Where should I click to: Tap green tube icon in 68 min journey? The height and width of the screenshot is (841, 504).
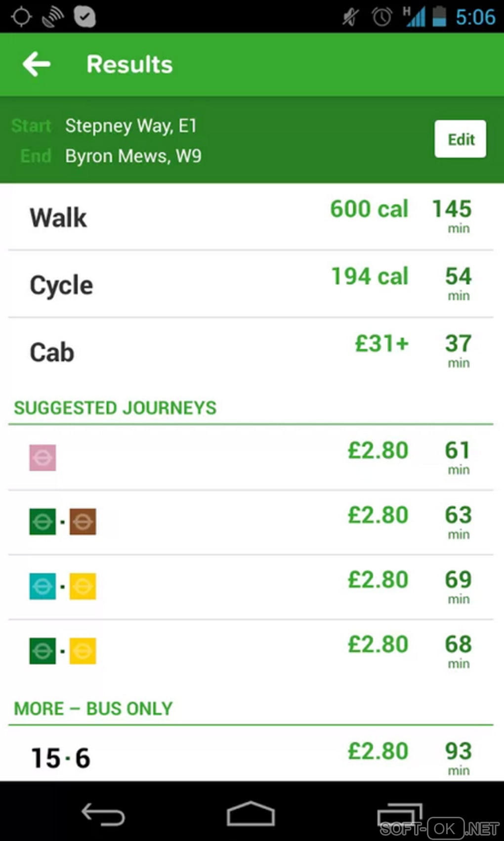coord(42,651)
